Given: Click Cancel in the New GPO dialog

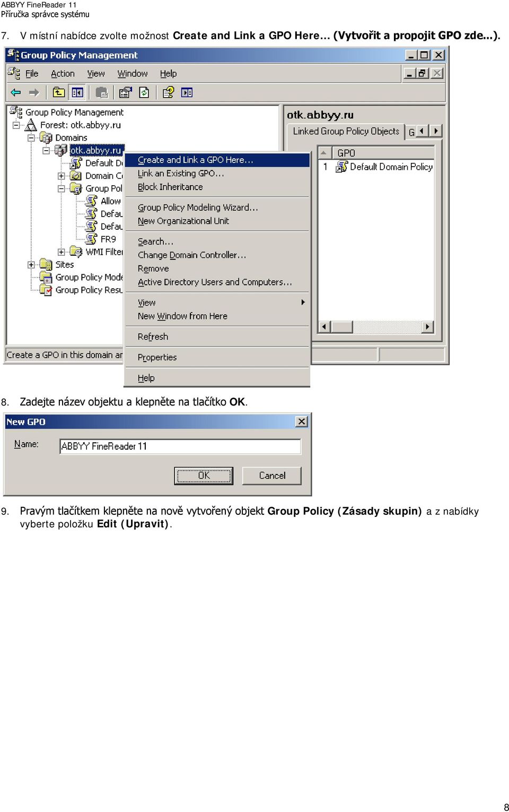Looking at the screenshot, I should [272, 476].
